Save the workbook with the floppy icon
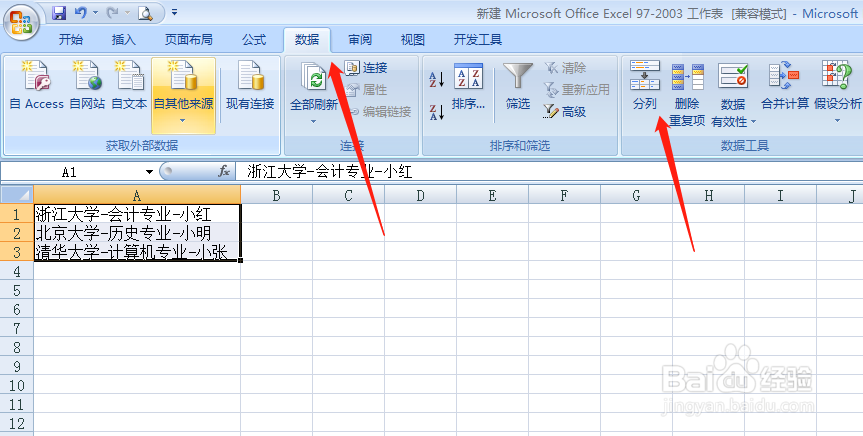The height and width of the screenshot is (436, 863). tap(59, 13)
